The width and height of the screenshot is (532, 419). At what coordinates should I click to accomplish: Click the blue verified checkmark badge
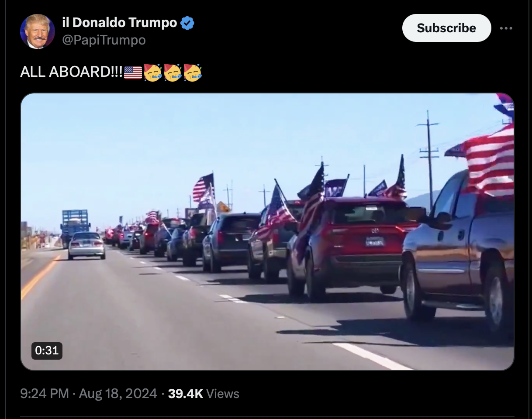[x=187, y=23]
